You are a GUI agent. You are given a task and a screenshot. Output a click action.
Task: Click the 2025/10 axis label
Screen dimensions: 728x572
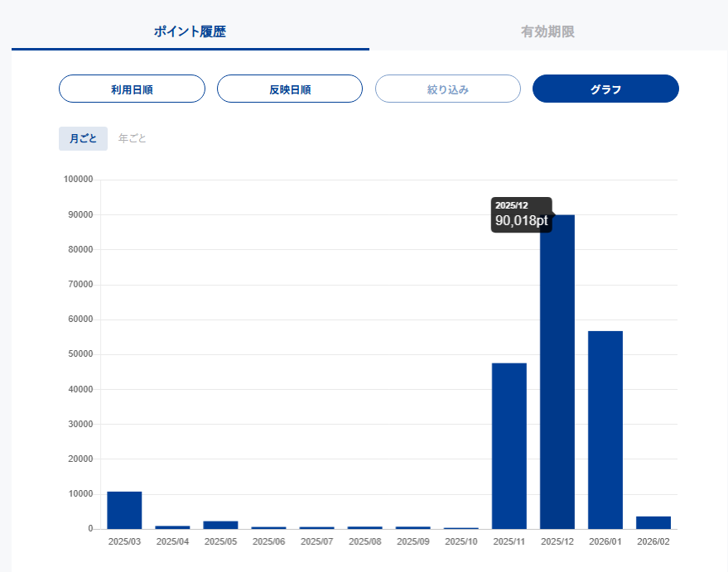(x=461, y=541)
